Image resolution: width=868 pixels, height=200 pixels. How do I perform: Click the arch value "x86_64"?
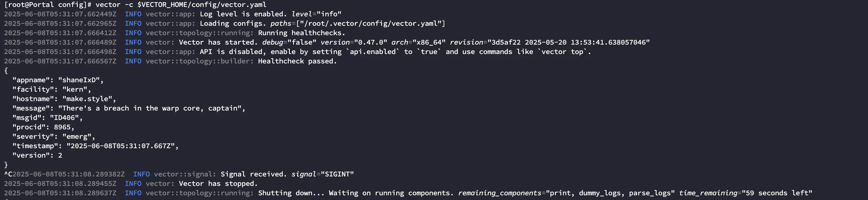pyautogui.click(x=427, y=42)
